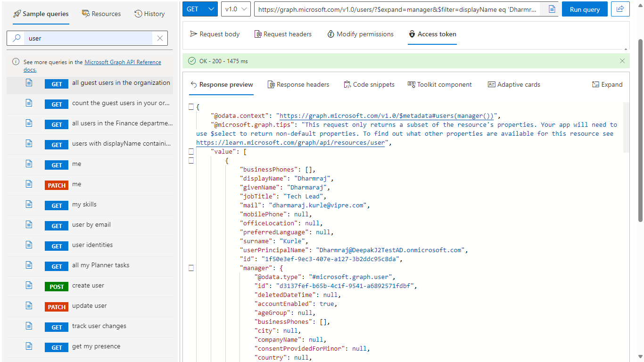The height and width of the screenshot is (362, 644).
Task: Open docs icon for 'all guest users' query
Action: click(29, 82)
